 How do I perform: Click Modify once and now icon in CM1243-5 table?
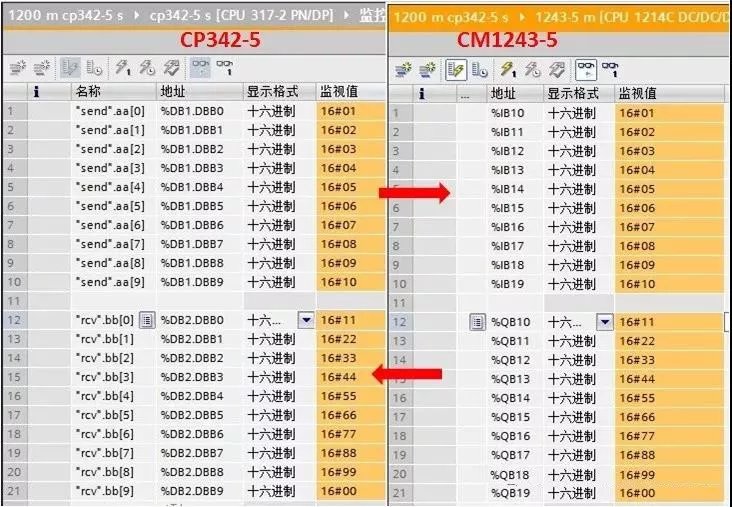[x=507, y=69]
